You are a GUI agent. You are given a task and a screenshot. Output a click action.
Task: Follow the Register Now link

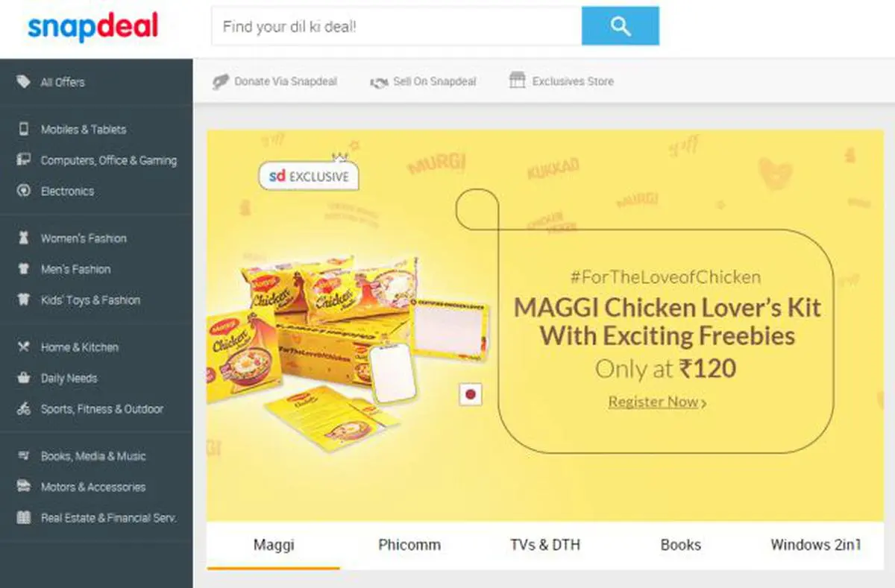click(657, 402)
